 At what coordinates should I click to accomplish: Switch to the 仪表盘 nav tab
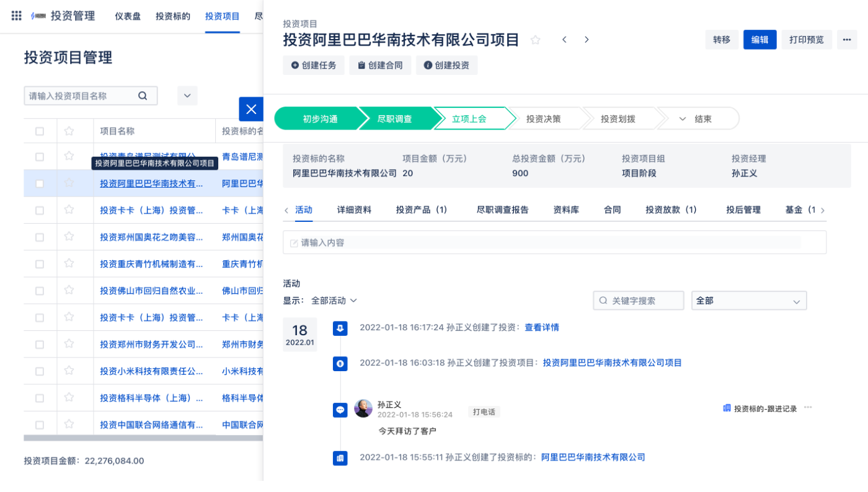click(x=128, y=16)
